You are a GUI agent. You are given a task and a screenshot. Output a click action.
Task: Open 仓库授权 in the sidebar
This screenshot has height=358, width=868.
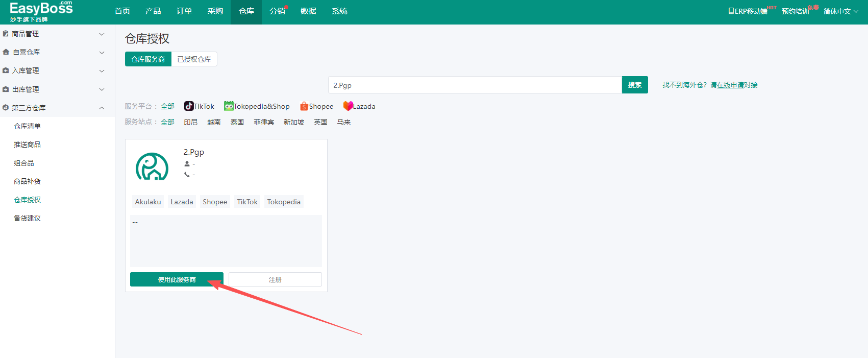(28, 200)
